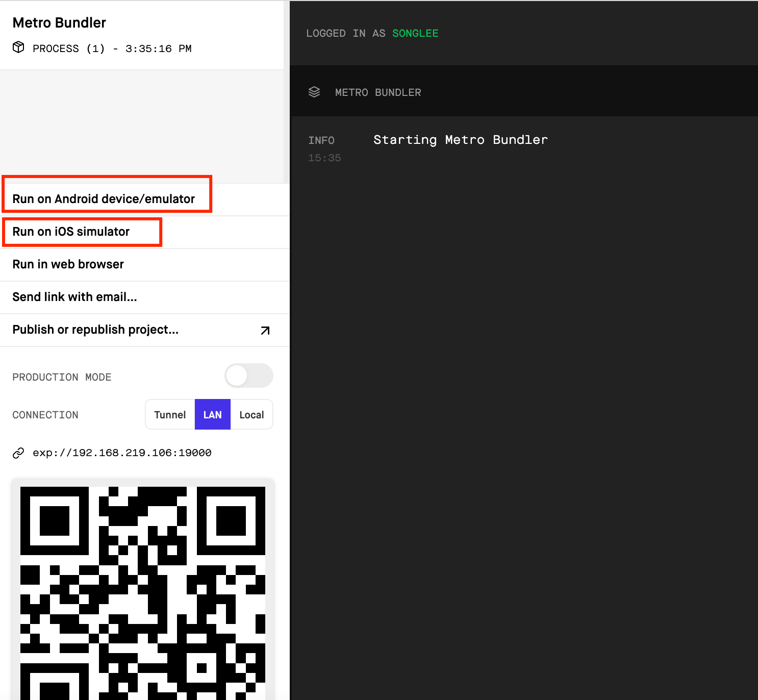Click the LOGGED IN AS text

[x=346, y=33]
